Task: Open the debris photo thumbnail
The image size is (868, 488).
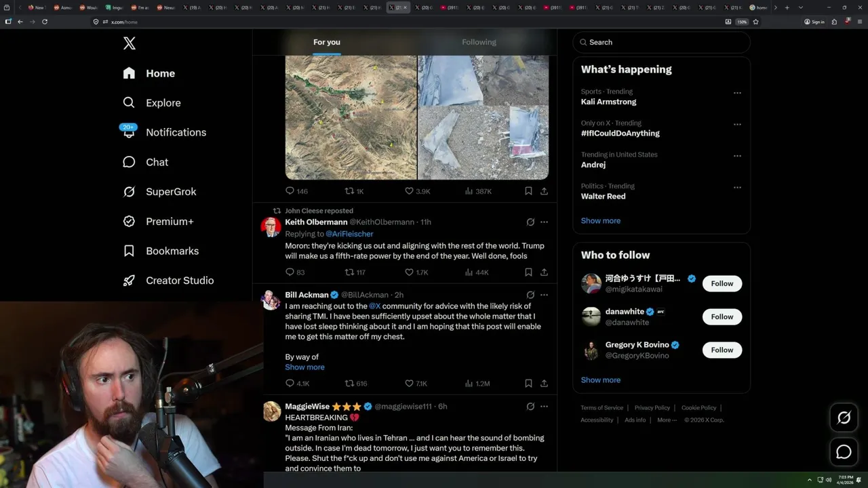Action: point(483,117)
